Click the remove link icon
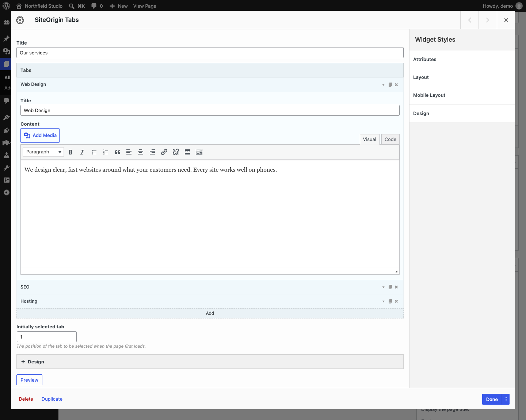The image size is (526, 420). (x=176, y=152)
